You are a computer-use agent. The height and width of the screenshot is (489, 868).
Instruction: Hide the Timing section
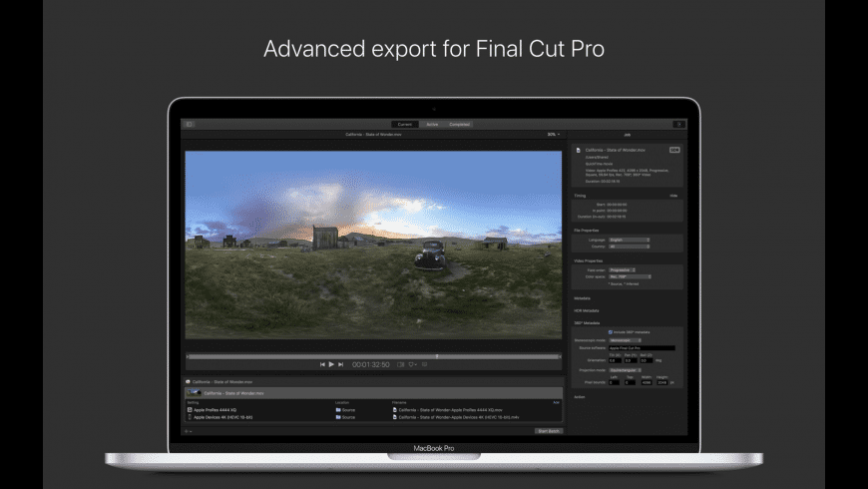[673, 196]
